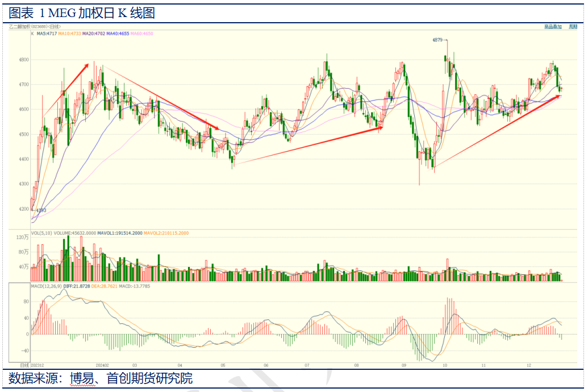Select the orange MA10:4733 legend label
This screenshot has height=392, width=588.
point(70,34)
